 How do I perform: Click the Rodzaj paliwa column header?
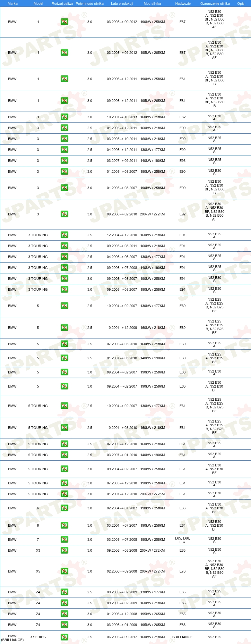pos(62,4)
